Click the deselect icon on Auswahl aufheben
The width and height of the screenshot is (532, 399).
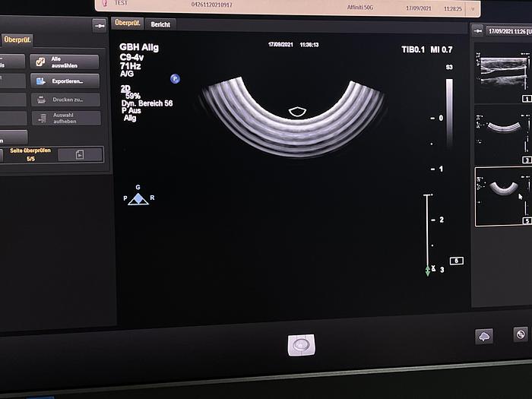[43, 119]
